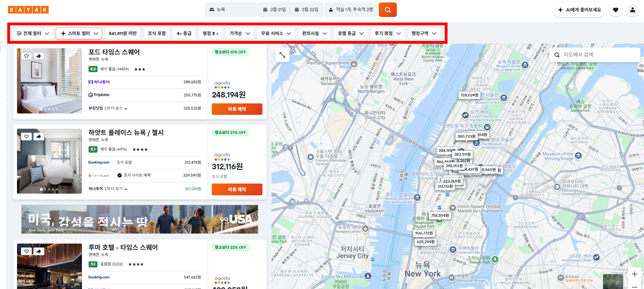Save 하얏트 플레이스 hotel with heart

coord(27,137)
